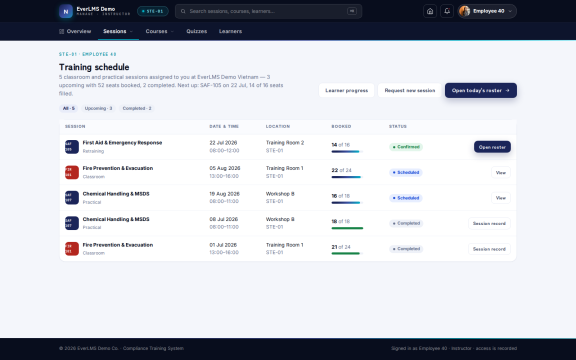Click Scheduled badge for 05 Aug 2026 session
This screenshot has height=360, width=576.
(x=406, y=172)
